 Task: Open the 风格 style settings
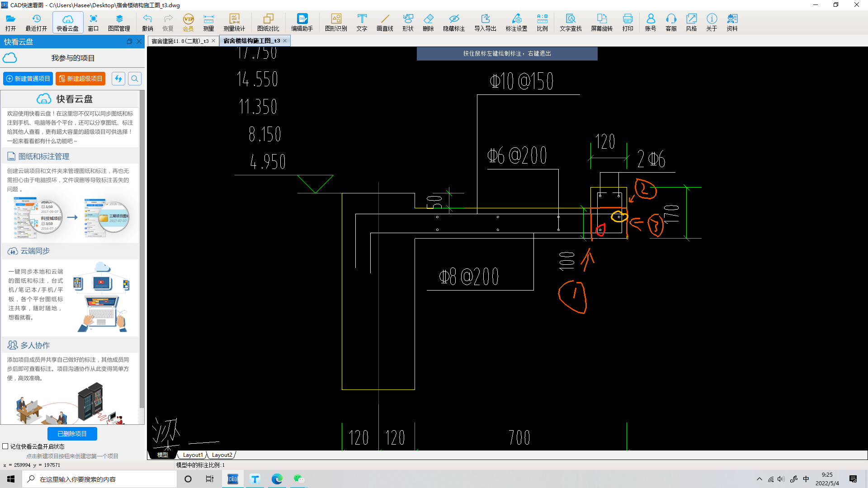pos(691,22)
